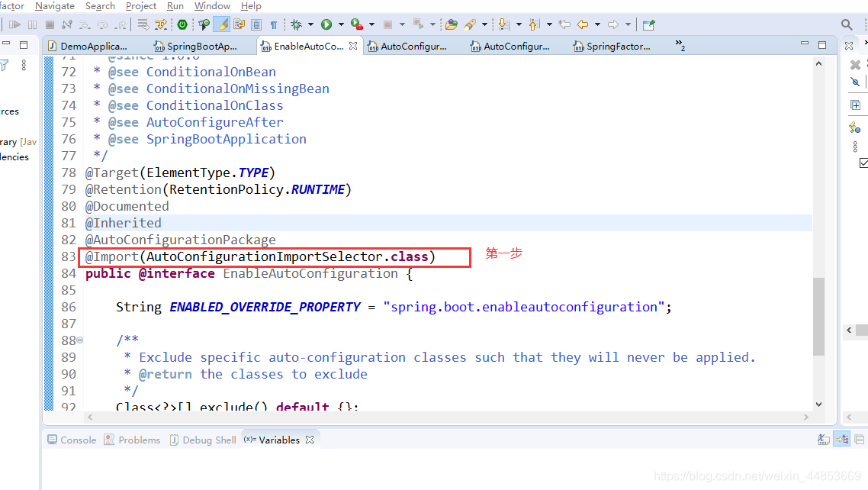Open the Next Annotation dropdown arrow

click(519, 24)
